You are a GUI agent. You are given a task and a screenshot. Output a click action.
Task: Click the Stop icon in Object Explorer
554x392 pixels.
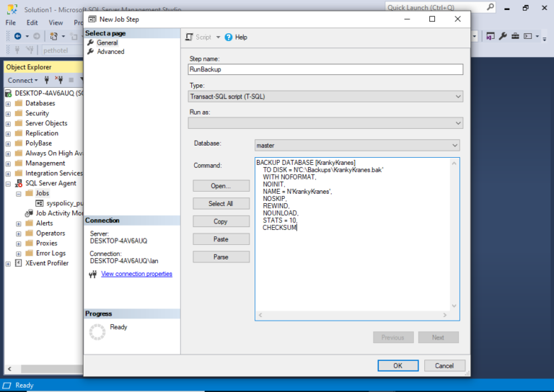coord(71,80)
